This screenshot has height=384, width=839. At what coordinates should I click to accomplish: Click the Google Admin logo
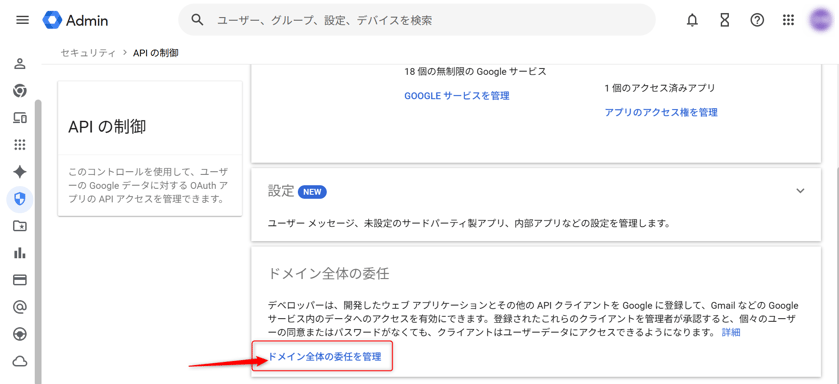75,20
